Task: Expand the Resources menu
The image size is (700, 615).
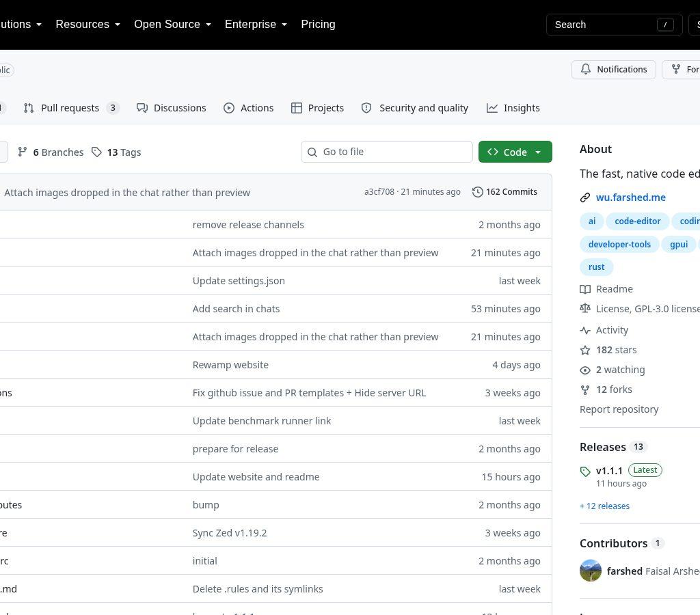Action: 88,24
